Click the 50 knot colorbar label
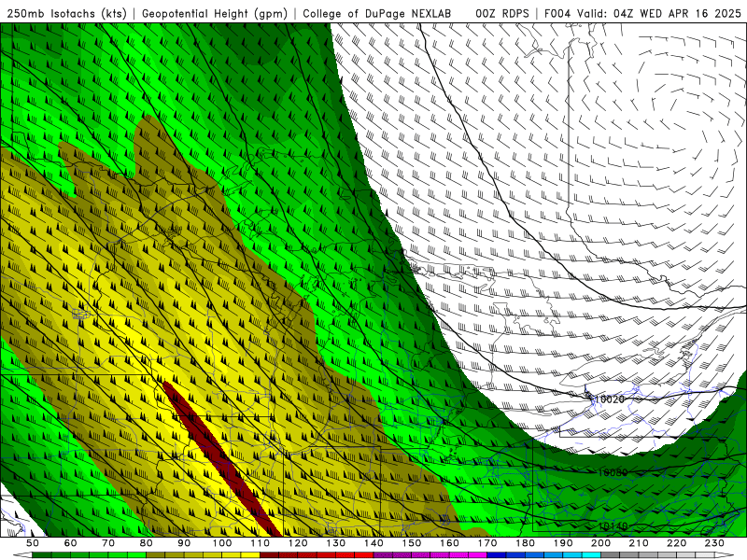Screen dimensions: 747x560 pyautogui.click(x=33, y=543)
